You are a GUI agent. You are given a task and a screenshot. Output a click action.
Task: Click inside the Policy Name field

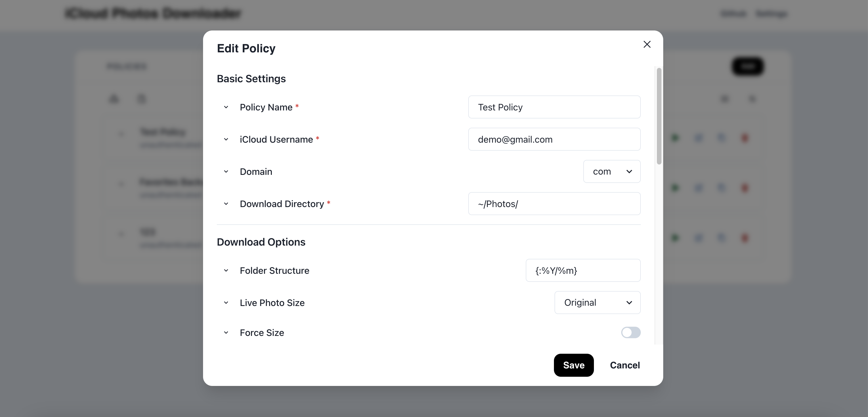coord(554,107)
